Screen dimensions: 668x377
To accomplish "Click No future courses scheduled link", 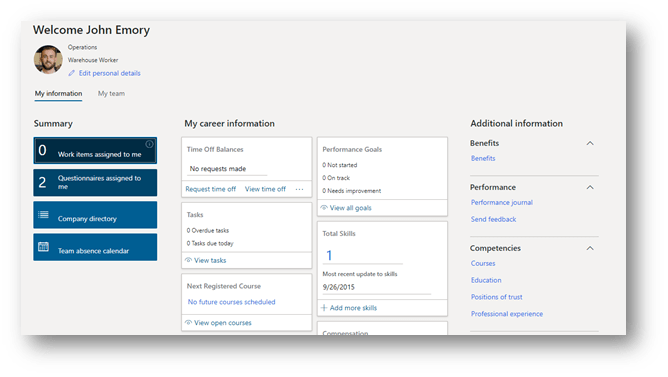I will tap(231, 302).
